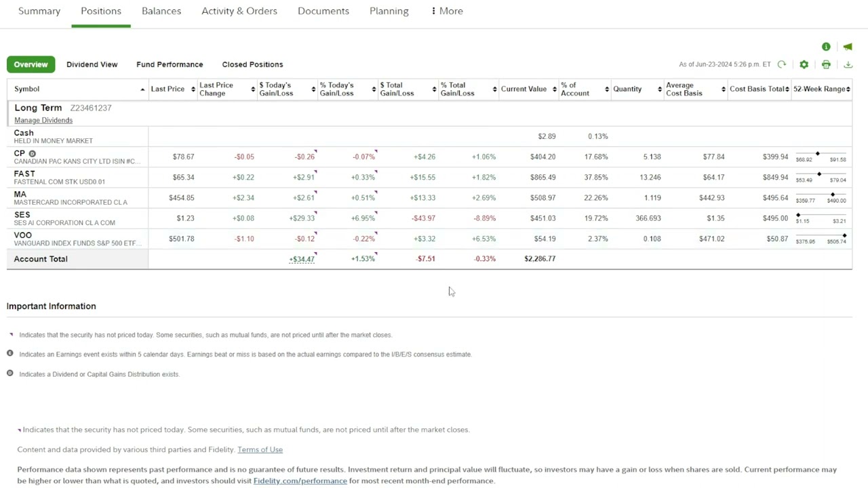Select account number Z23461237
This screenshot has width=868, height=488.
[x=91, y=108]
